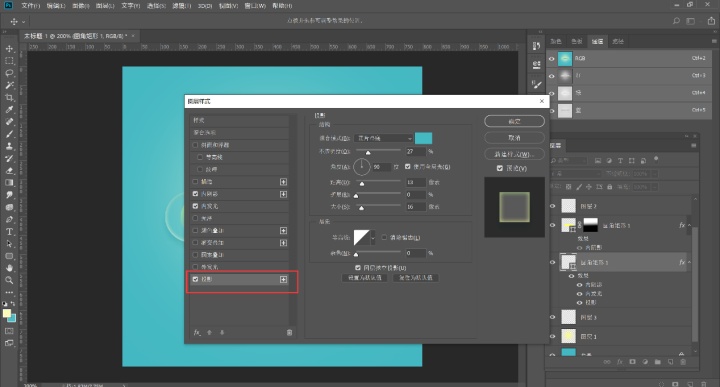The height and width of the screenshot is (387, 720).
Task: Click the link layers icon
Action: click(607, 362)
